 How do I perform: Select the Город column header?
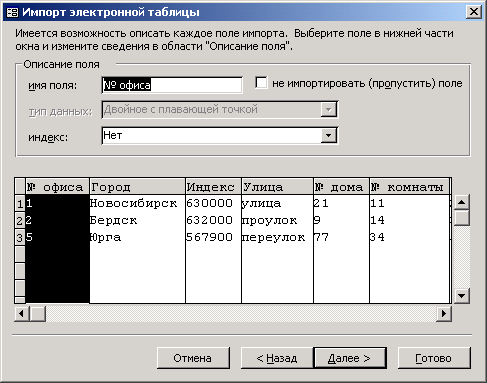[137, 187]
